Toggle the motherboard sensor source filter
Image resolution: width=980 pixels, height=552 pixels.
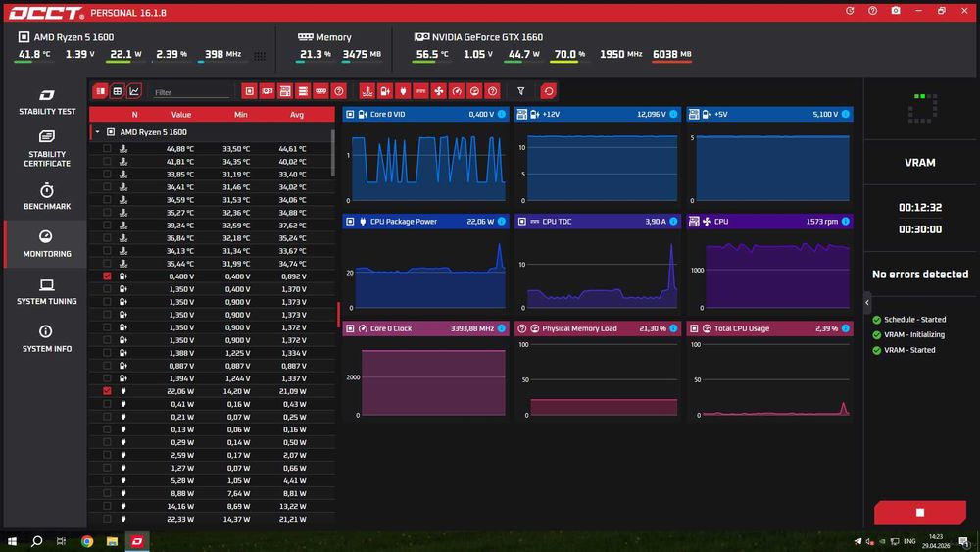point(285,91)
